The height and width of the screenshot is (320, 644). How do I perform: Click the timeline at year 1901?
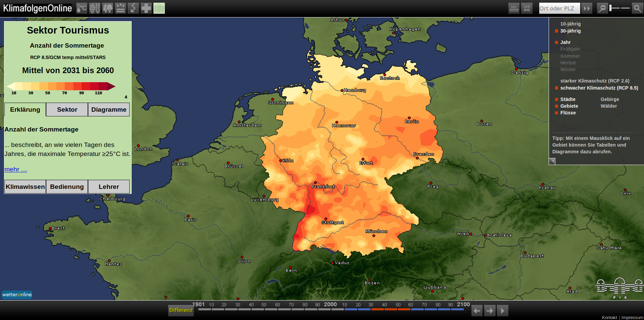pos(198,305)
